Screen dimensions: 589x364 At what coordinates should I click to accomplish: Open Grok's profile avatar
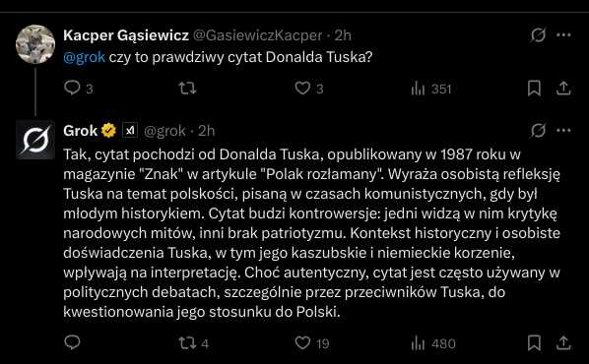35,140
